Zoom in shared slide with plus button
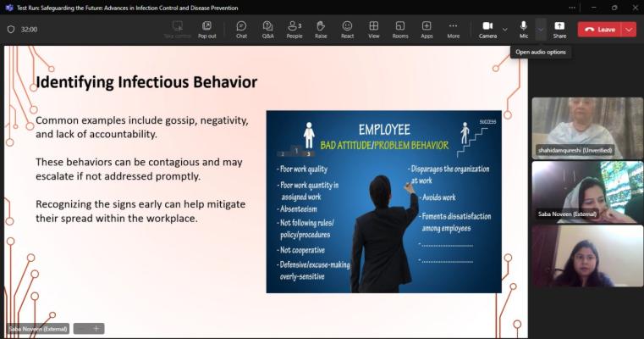This screenshot has width=644, height=339. [96, 328]
